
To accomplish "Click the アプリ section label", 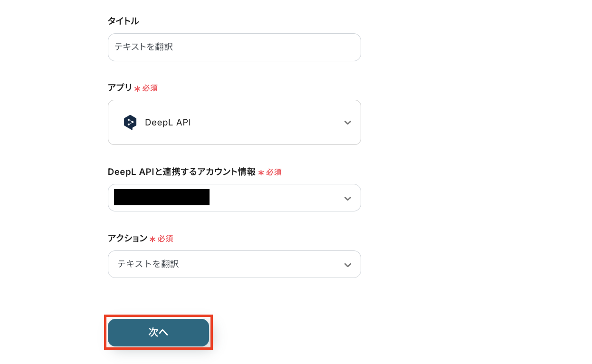I will [x=119, y=87].
